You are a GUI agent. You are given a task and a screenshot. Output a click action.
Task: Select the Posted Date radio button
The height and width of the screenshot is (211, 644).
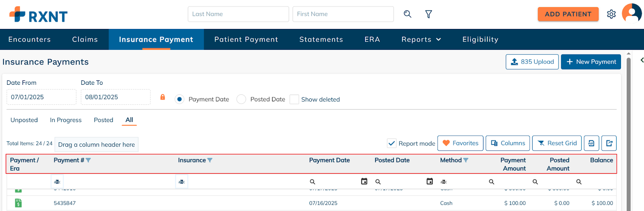pos(241,99)
